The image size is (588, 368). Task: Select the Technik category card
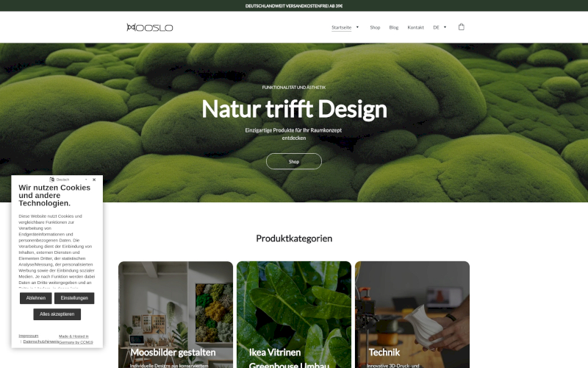[x=412, y=315]
